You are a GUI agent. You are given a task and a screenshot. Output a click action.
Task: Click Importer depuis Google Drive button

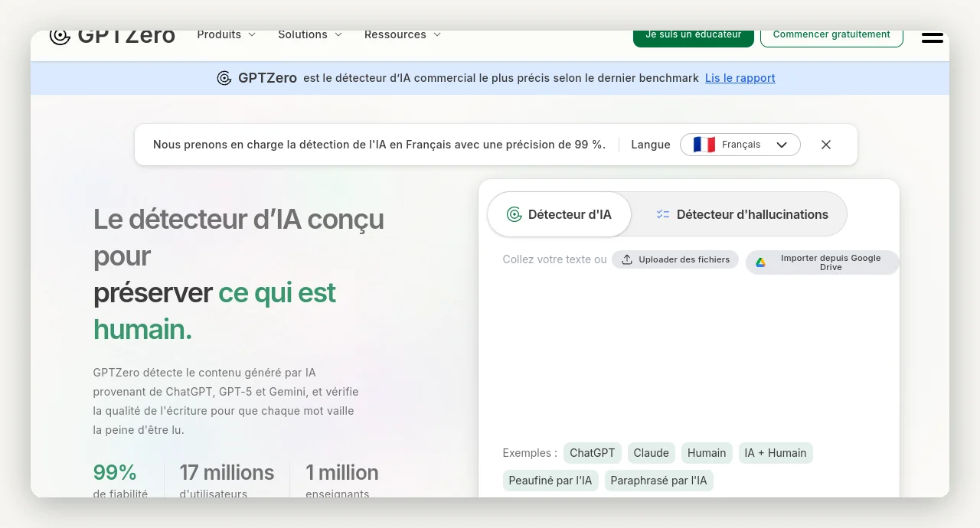click(x=822, y=262)
